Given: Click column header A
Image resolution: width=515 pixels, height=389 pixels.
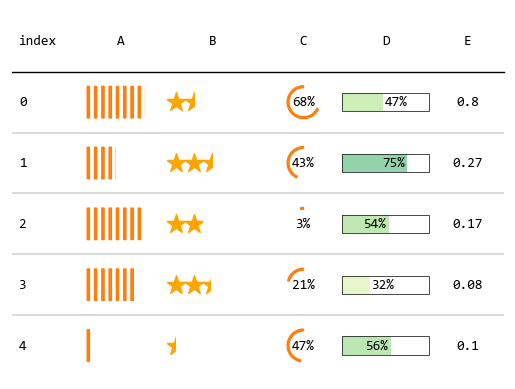Looking at the screenshot, I should (121, 41).
